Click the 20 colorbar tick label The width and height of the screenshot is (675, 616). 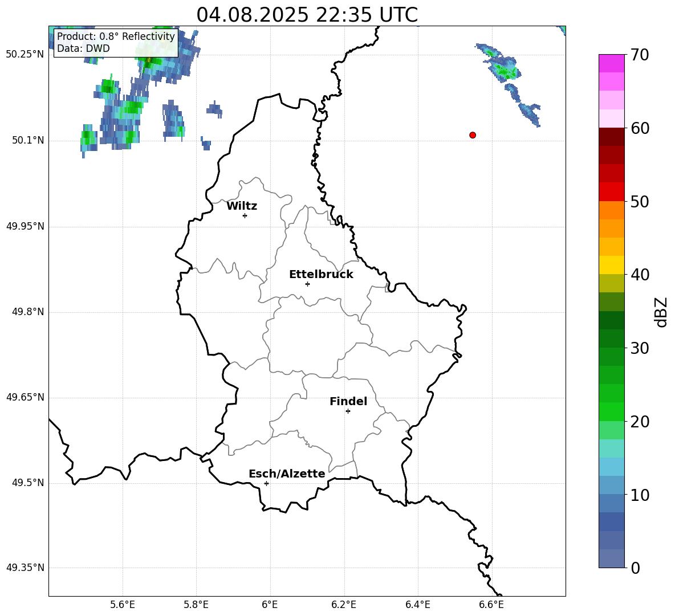[639, 422]
